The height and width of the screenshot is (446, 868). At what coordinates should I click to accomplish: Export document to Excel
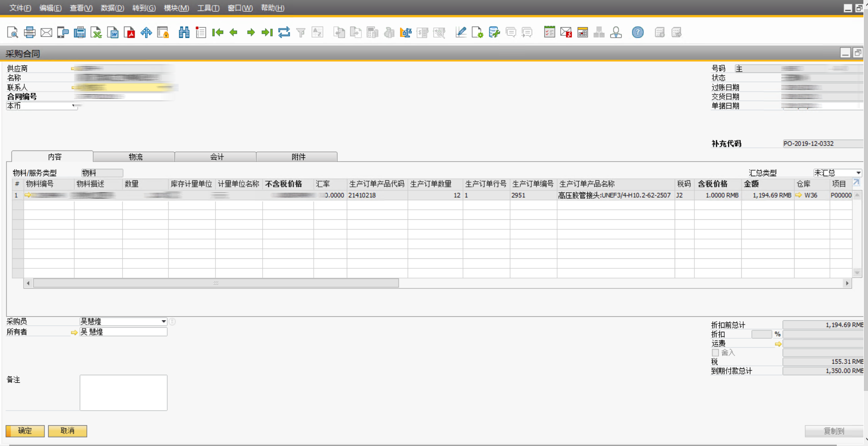click(96, 32)
